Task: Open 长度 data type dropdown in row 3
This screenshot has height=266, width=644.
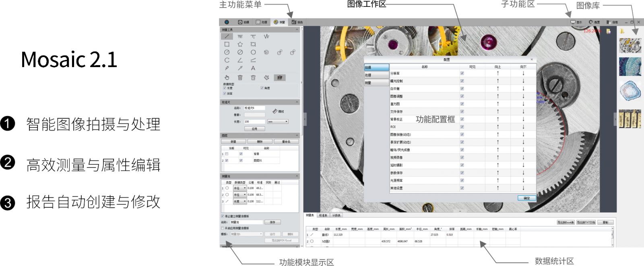Action: tap(240, 201)
